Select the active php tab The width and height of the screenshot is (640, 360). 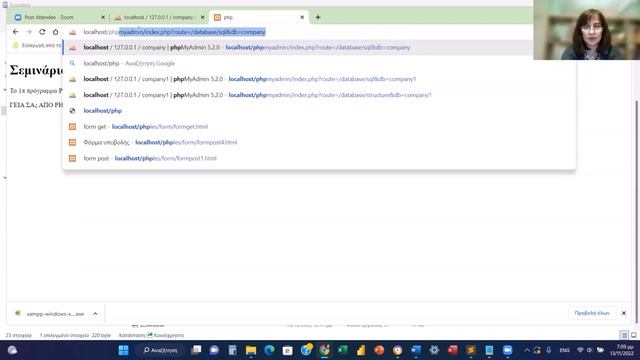click(259, 18)
